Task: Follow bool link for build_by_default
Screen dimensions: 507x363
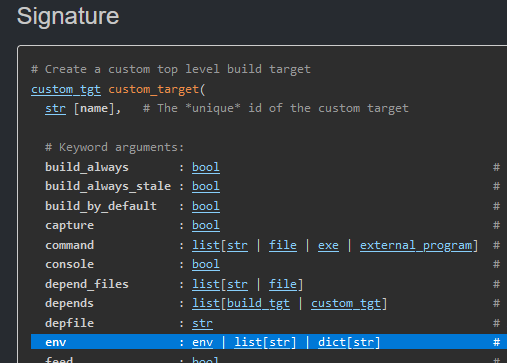Action: pyautogui.click(x=206, y=206)
